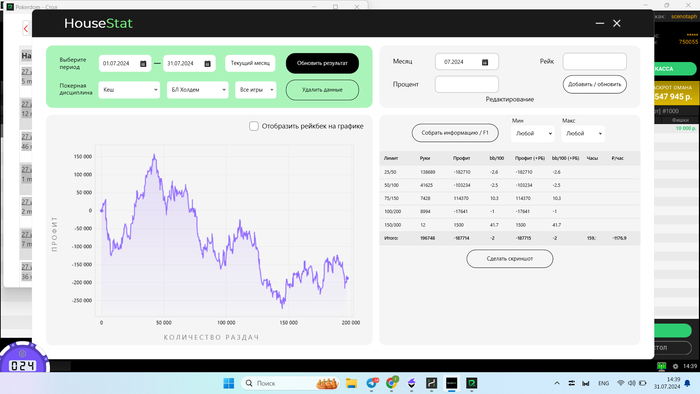Click the taskbar Поиск search box

pyautogui.click(x=290, y=383)
